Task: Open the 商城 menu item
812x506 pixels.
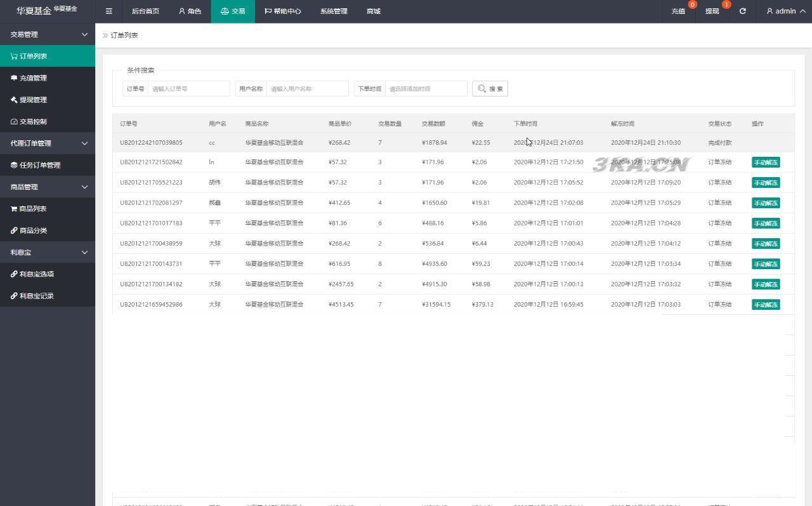Action: tap(374, 11)
